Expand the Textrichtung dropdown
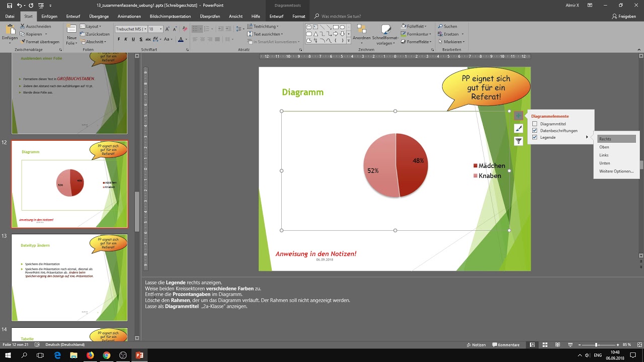The image size is (644, 362). 263,26
